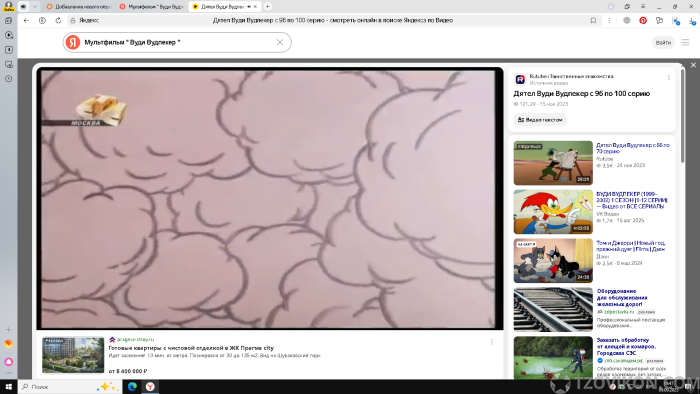
Task: Open the downloads arrow icon in toolbar
Action: tap(692, 21)
